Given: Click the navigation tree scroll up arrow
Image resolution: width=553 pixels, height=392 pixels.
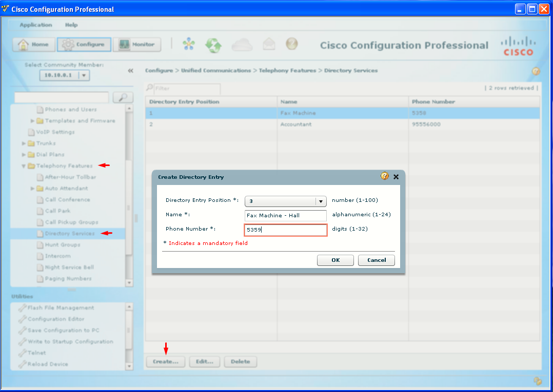Looking at the screenshot, I should click(129, 109).
